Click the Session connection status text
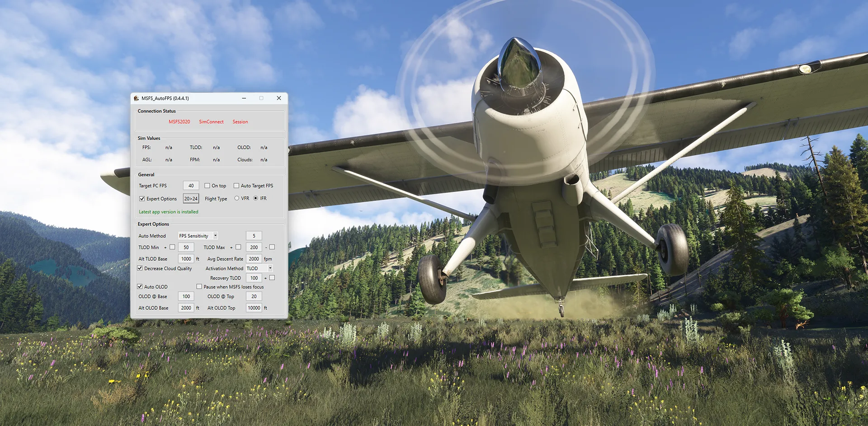This screenshot has width=868, height=426. tap(240, 122)
